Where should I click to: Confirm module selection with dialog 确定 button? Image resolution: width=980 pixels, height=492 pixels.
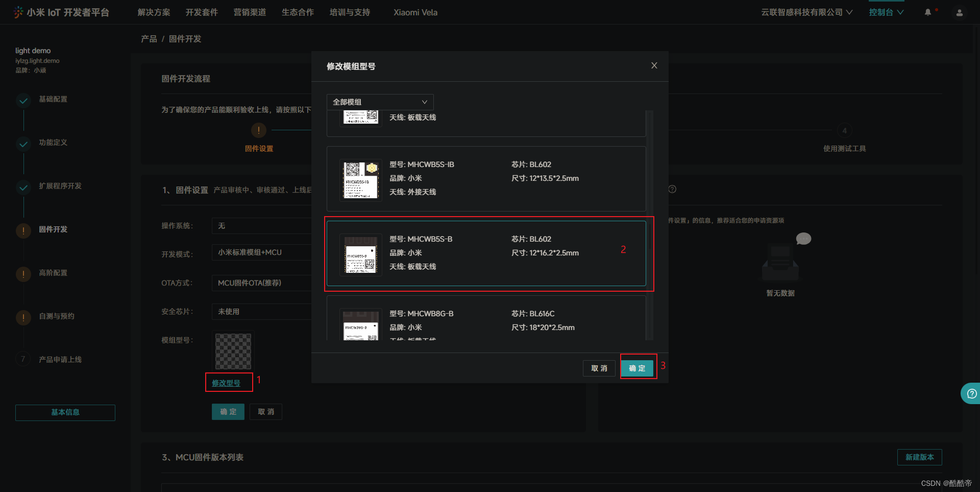(637, 368)
